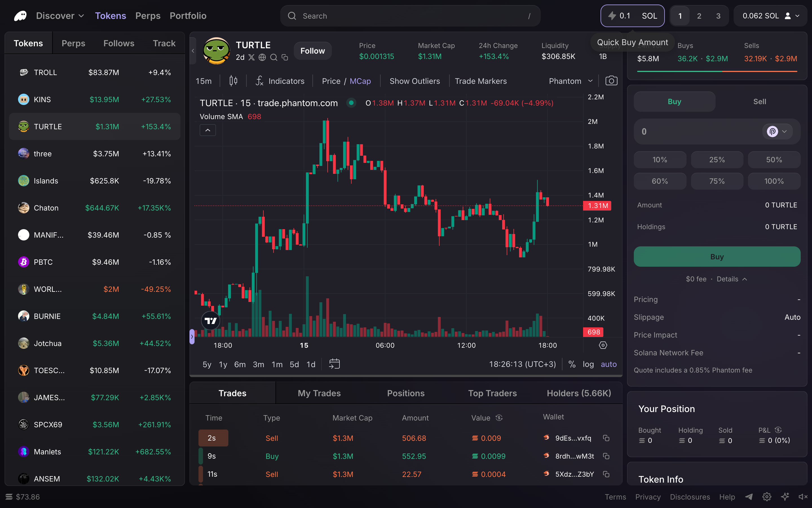
Task: Click the TradingView logo on chart
Action: click(x=211, y=321)
